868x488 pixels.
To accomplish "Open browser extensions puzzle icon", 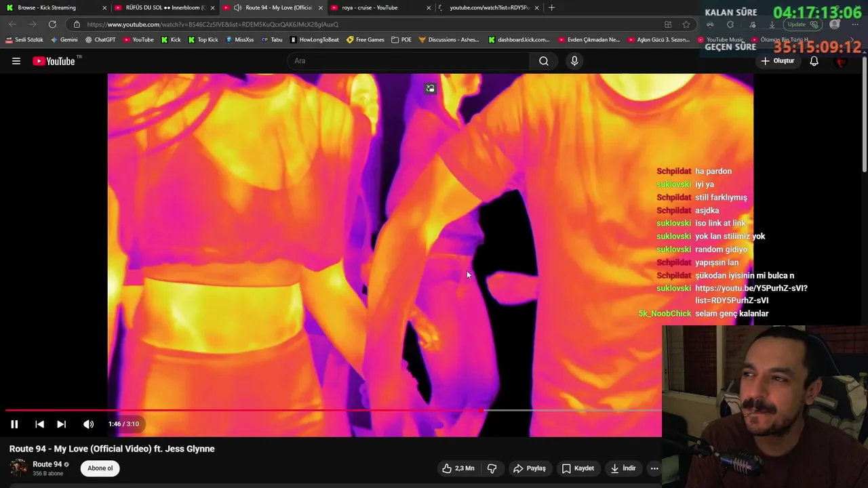I will [730, 24].
